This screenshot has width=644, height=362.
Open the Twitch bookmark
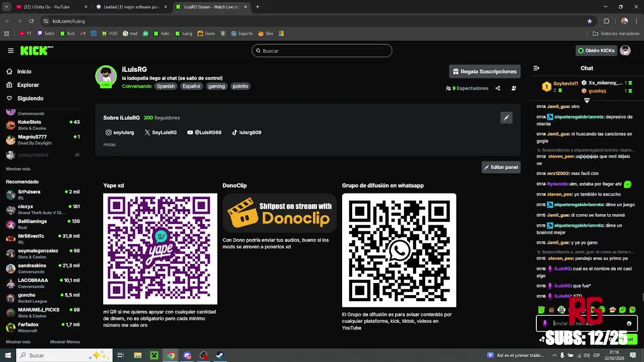tap(46, 34)
